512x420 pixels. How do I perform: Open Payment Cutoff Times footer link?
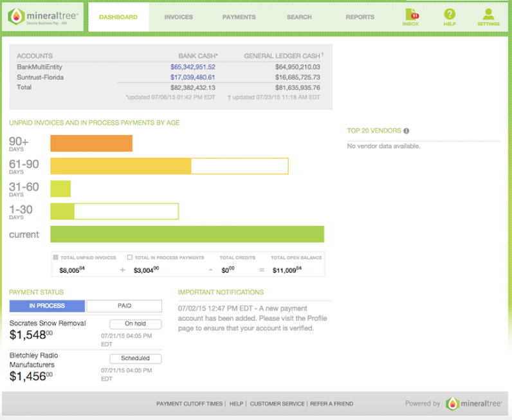(x=189, y=404)
